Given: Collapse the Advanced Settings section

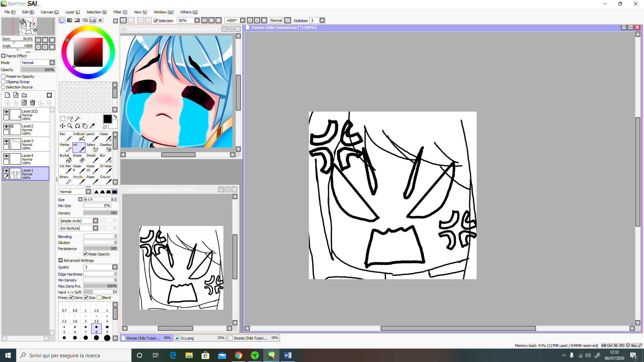Looking at the screenshot, I should (61, 260).
